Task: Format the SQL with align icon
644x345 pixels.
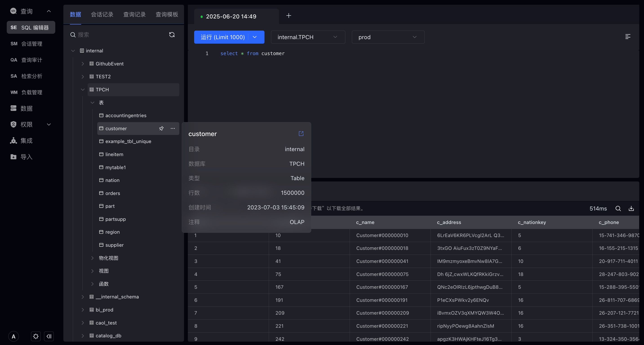Action: [628, 37]
